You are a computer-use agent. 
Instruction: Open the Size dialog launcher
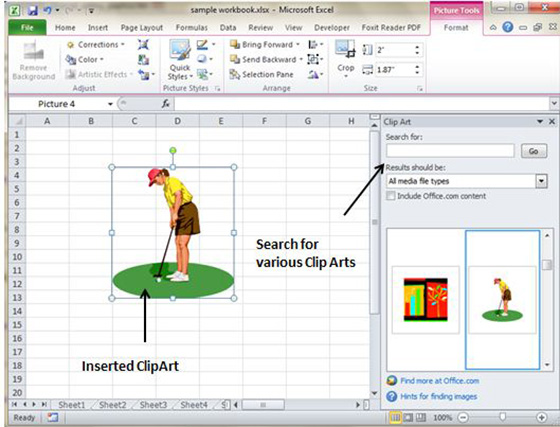420,89
